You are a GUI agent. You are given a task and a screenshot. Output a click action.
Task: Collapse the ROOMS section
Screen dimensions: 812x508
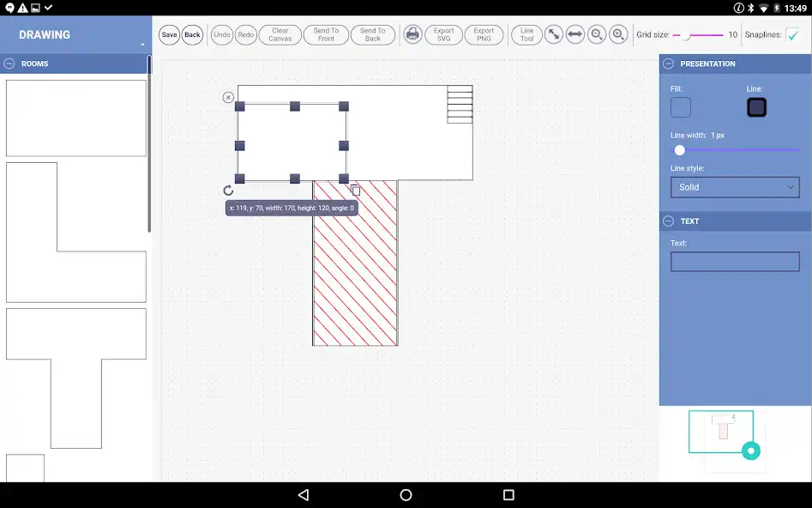coord(8,63)
